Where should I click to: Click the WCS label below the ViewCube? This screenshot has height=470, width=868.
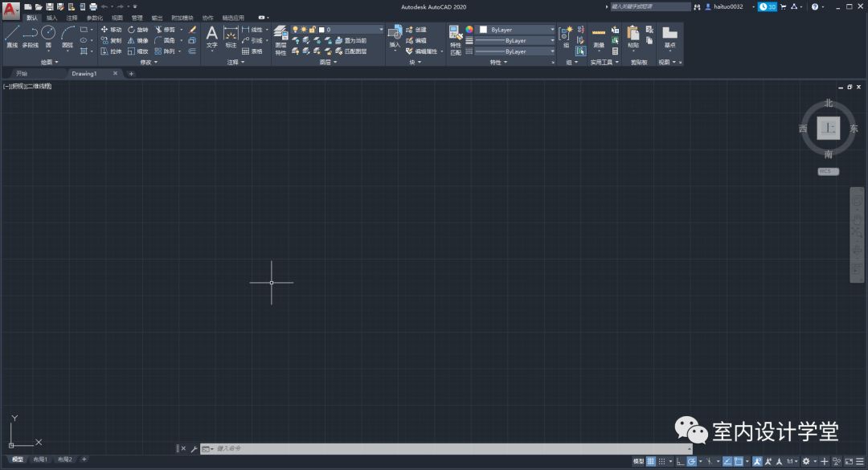click(827, 171)
